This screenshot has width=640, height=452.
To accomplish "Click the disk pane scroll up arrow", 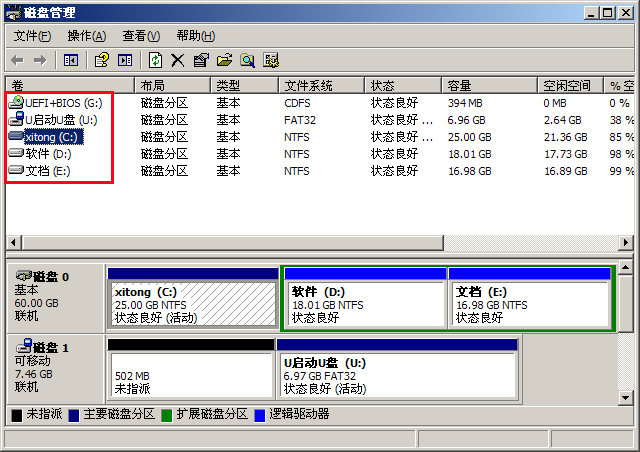I will pos(625,268).
